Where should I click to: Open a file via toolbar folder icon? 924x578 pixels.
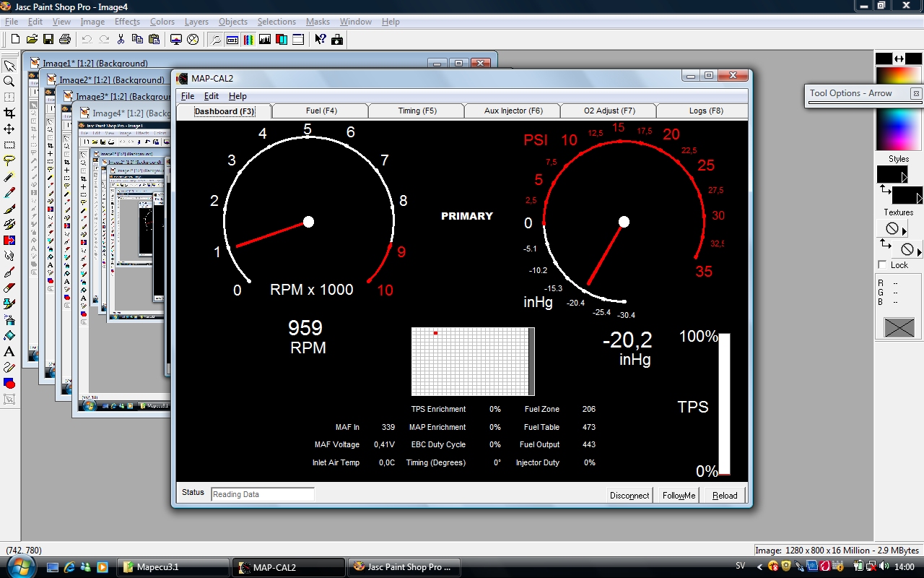[x=32, y=39]
